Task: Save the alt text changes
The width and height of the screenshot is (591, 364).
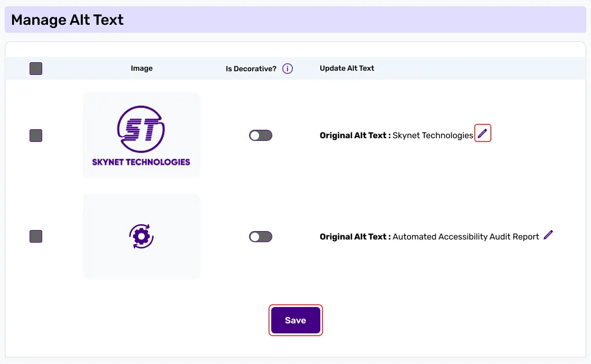Action: click(295, 320)
